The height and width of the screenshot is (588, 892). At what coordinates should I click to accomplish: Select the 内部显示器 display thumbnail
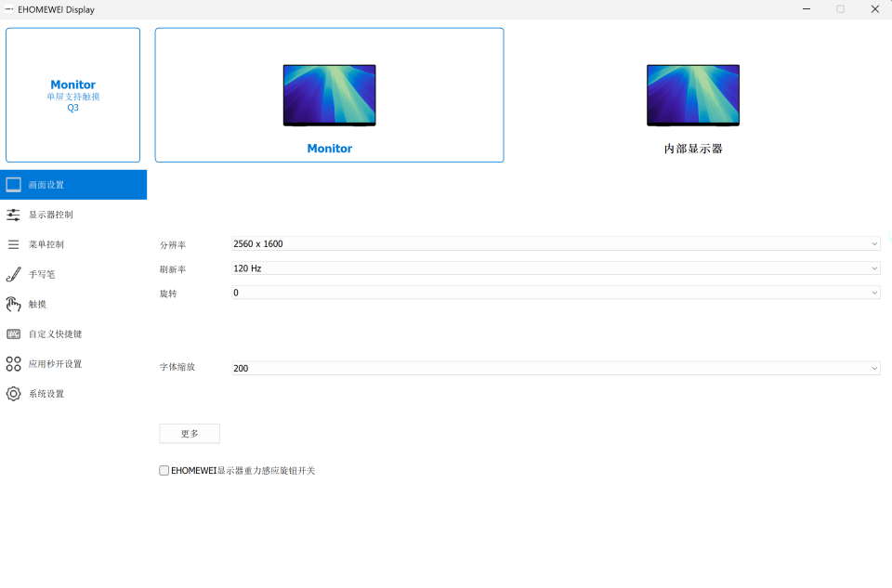tap(693, 96)
